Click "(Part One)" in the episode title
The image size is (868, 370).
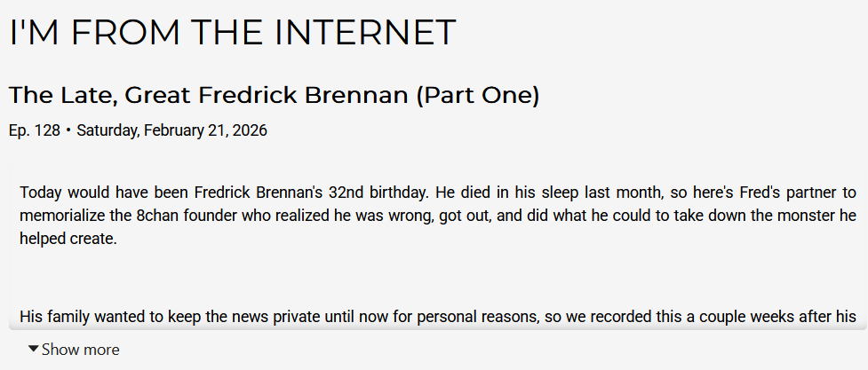(x=477, y=95)
